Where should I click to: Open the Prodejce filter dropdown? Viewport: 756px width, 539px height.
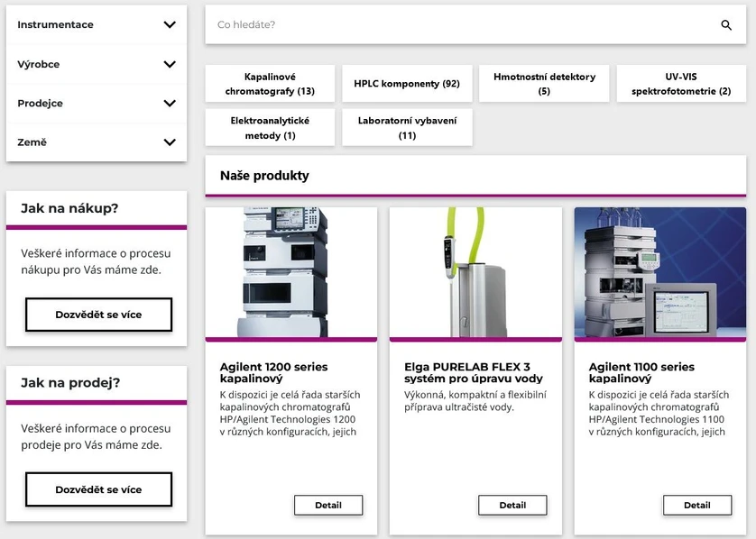[97, 103]
